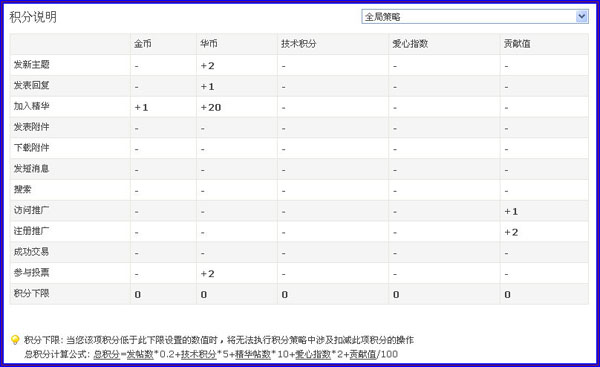Image resolution: width=600 pixels, height=367 pixels.
Task: Click the 爱心指数 link in formula
Action: click(x=313, y=354)
